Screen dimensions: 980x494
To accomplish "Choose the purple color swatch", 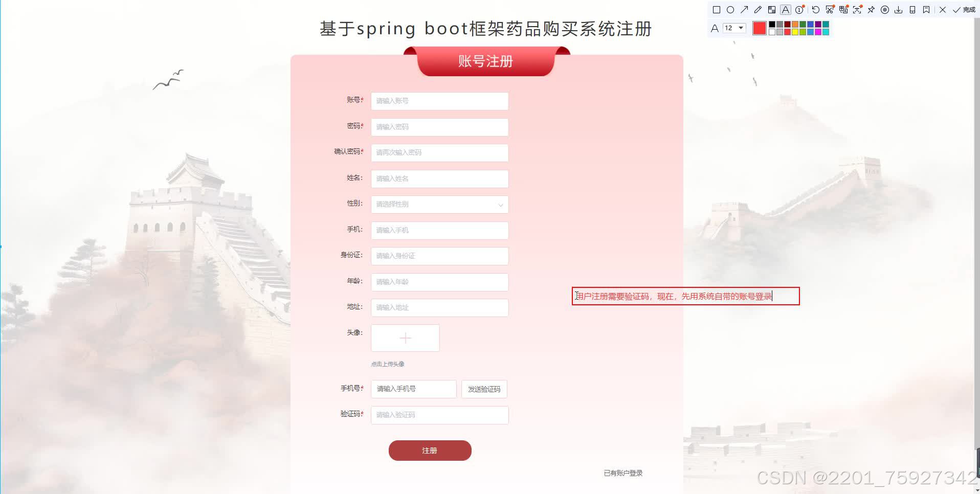I will pyautogui.click(x=818, y=25).
